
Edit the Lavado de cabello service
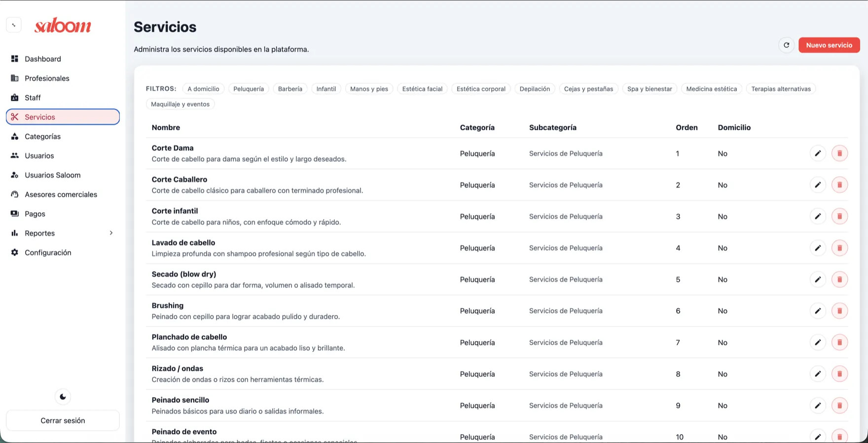point(818,248)
